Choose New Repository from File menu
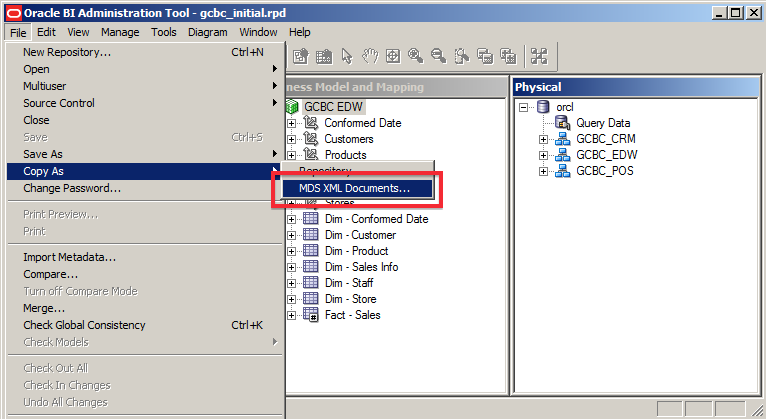Image resolution: width=766 pixels, height=419 pixels. [x=145, y=52]
